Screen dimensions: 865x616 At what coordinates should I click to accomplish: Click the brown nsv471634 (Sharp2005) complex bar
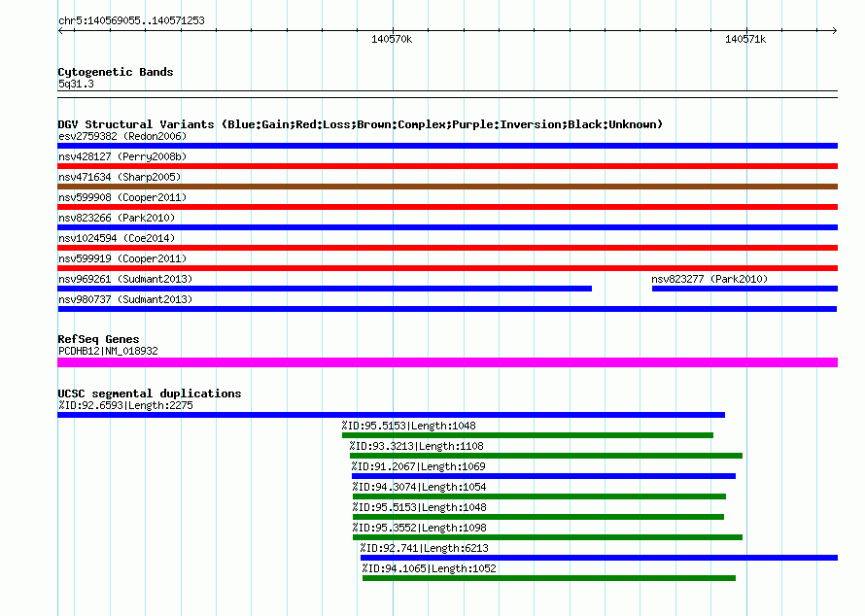click(x=447, y=187)
